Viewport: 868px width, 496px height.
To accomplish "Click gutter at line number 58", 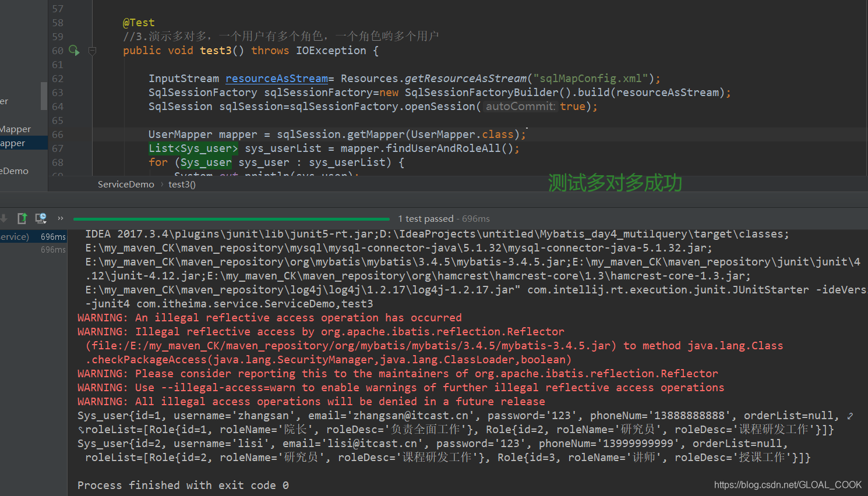I will 58,23.
